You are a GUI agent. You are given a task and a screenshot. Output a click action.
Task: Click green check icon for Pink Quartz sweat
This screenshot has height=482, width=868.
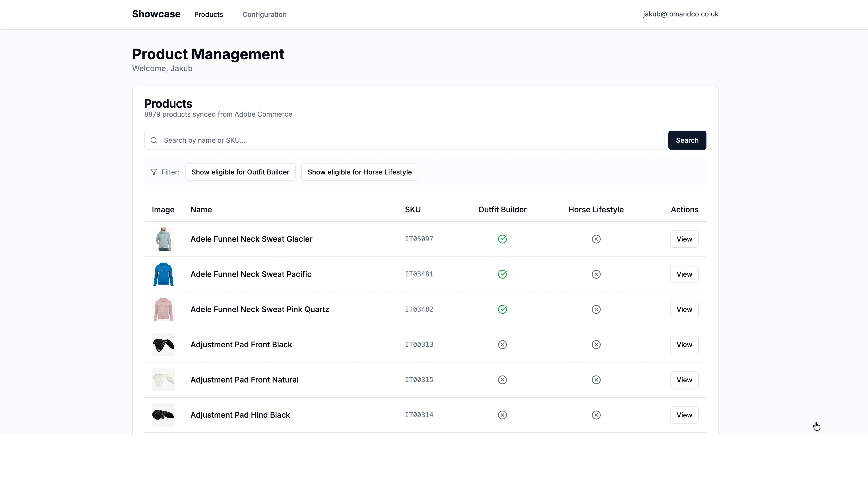point(502,309)
